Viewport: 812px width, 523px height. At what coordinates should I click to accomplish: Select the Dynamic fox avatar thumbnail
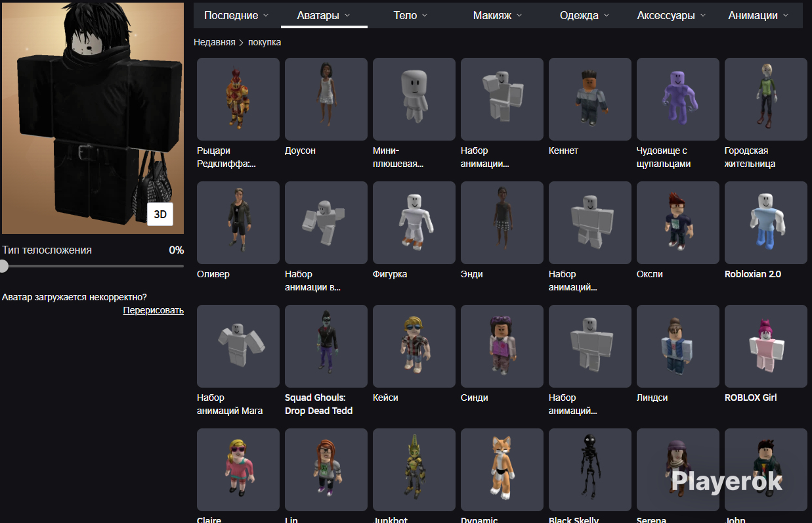[x=502, y=470]
